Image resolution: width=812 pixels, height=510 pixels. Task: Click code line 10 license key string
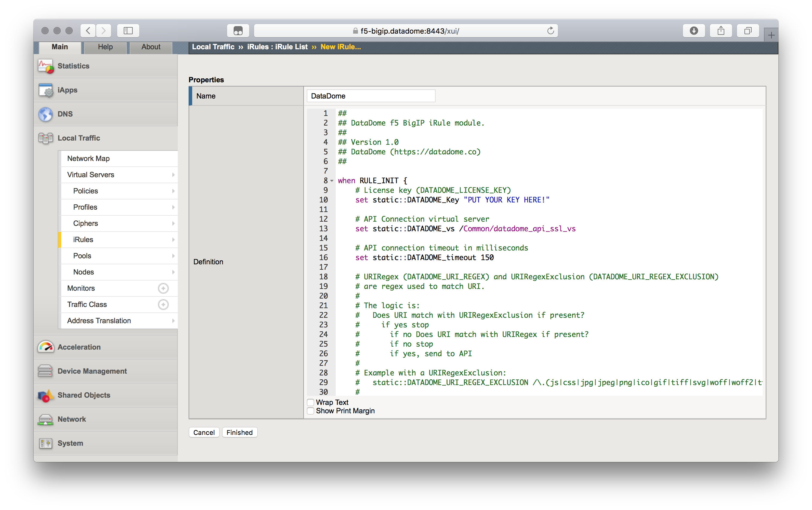507,200
